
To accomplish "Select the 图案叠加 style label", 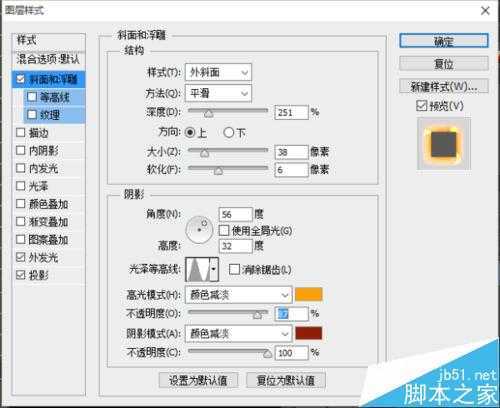I will 49,240.
